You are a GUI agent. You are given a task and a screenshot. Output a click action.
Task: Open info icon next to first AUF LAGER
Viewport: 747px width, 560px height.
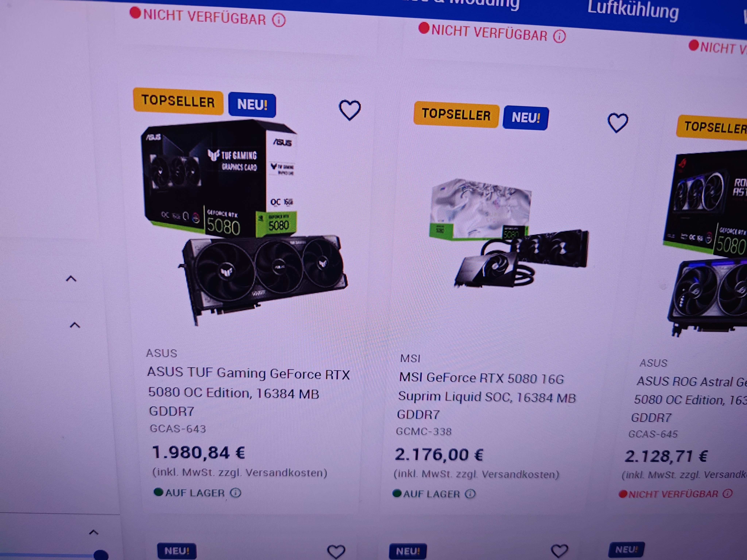235,493
